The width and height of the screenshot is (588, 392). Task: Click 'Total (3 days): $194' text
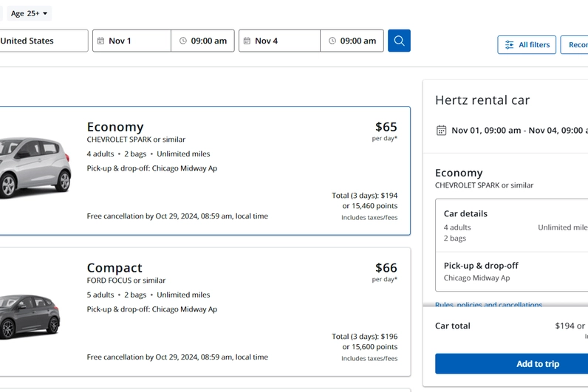click(x=364, y=195)
